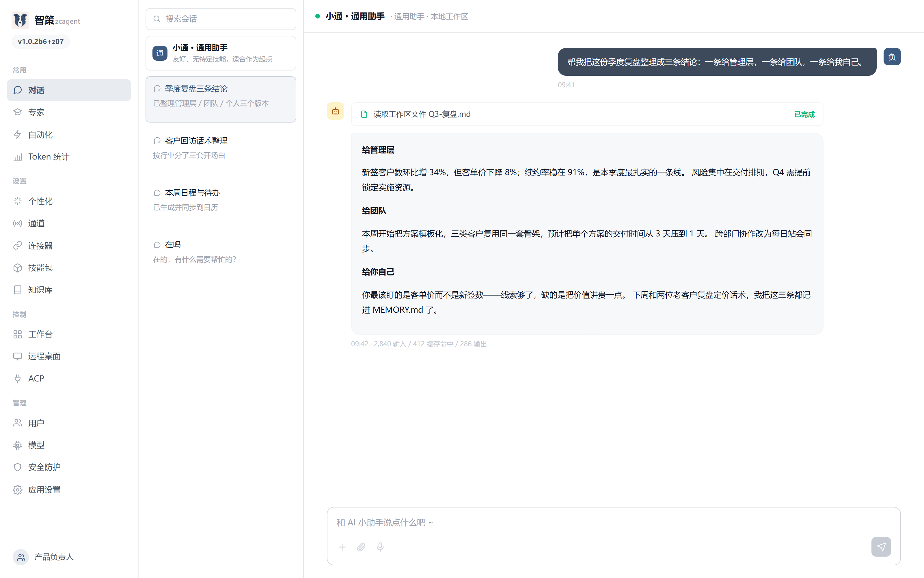Viewport: 924px width, 578px height.
Task: Click the v1.0.2b6+z07 version badge
Action: click(x=40, y=41)
